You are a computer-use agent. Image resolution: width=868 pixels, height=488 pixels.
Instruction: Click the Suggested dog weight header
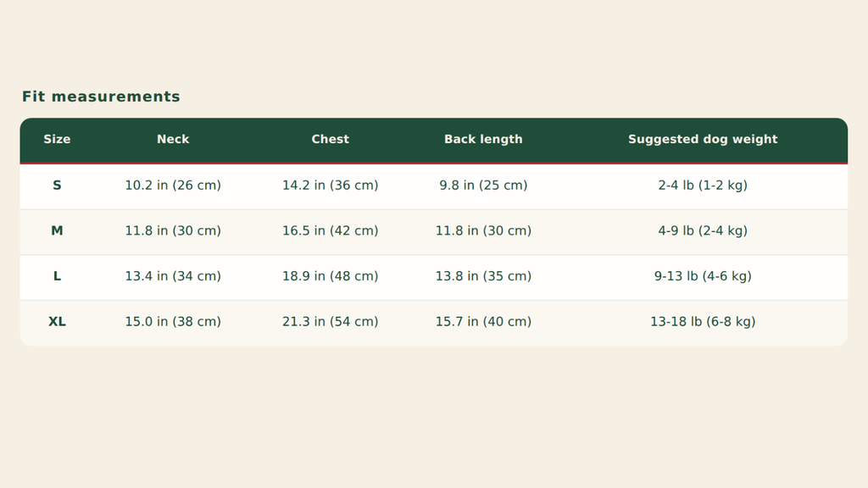(703, 140)
